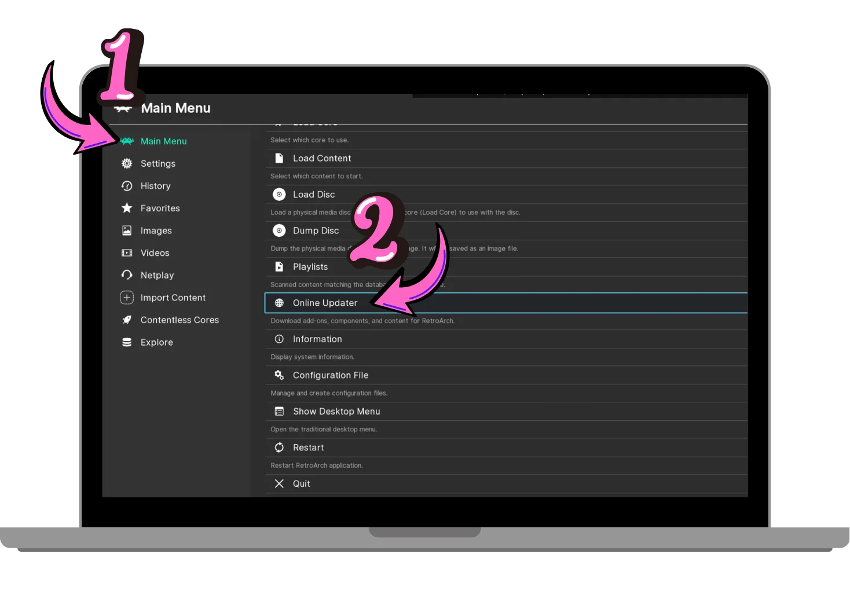Open the Online Updater entry
850x616 pixels.
click(506, 303)
